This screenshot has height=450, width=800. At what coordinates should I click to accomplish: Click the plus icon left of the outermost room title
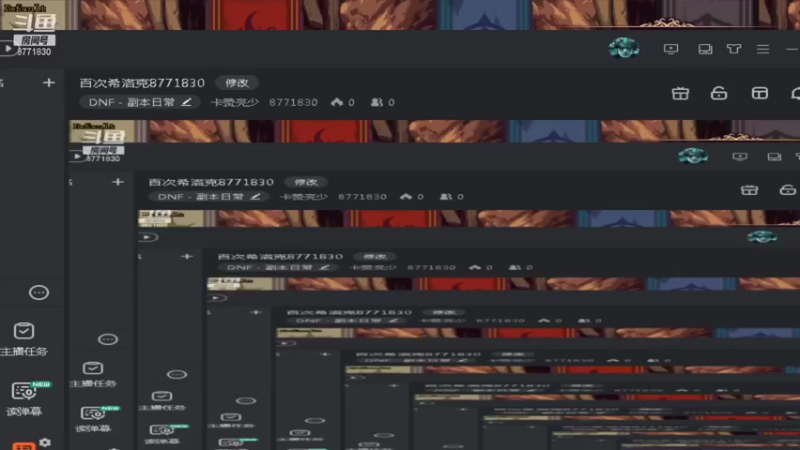pos(48,83)
